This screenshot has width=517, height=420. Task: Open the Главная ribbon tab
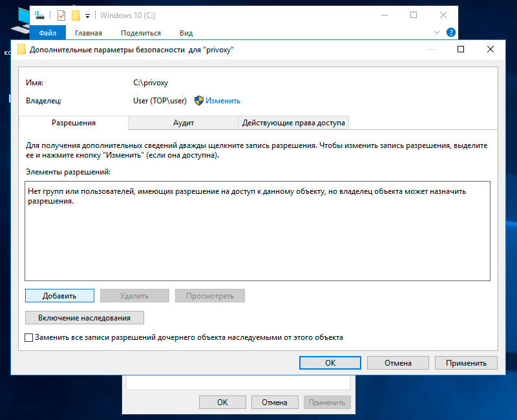(89, 33)
